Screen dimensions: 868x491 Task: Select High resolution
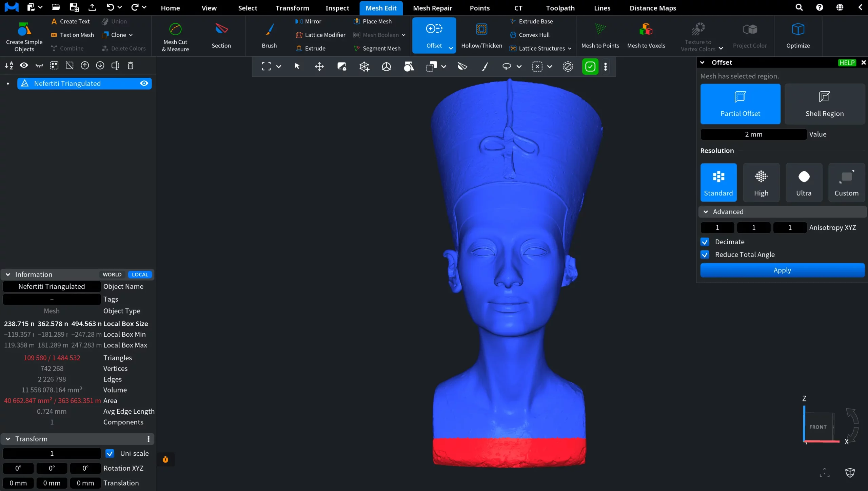tap(761, 183)
